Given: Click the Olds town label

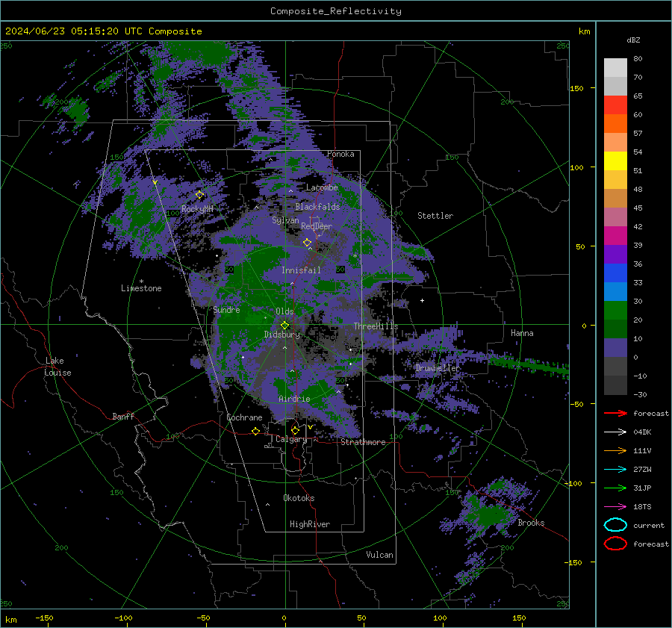Looking at the screenshot, I should coord(284,311).
